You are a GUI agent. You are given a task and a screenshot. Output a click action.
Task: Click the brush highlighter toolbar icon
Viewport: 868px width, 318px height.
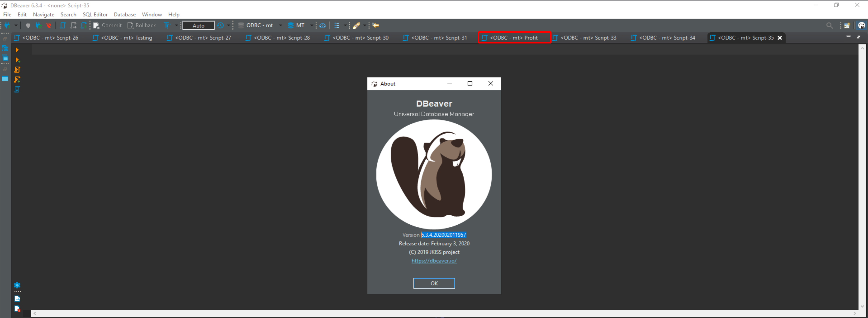(357, 25)
